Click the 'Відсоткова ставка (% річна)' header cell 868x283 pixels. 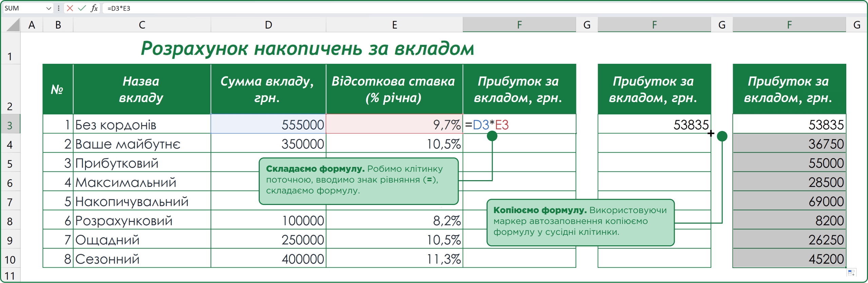[394, 89]
